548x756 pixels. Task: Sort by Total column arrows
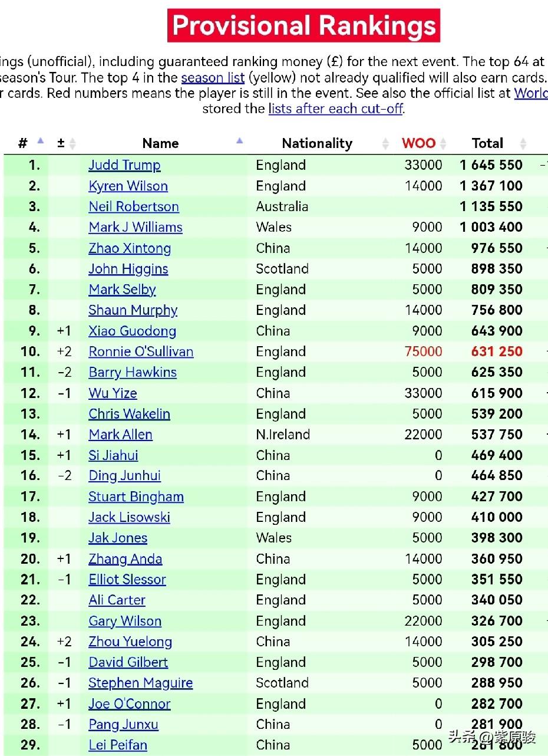tap(522, 143)
